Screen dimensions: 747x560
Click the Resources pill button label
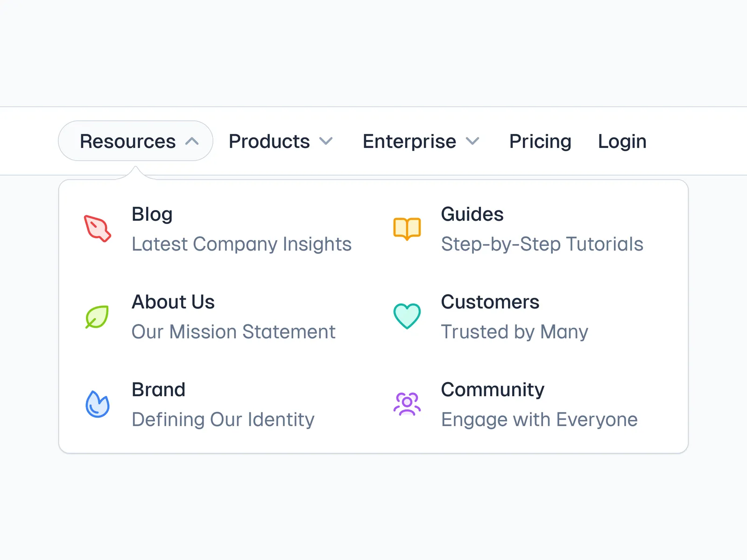127,141
